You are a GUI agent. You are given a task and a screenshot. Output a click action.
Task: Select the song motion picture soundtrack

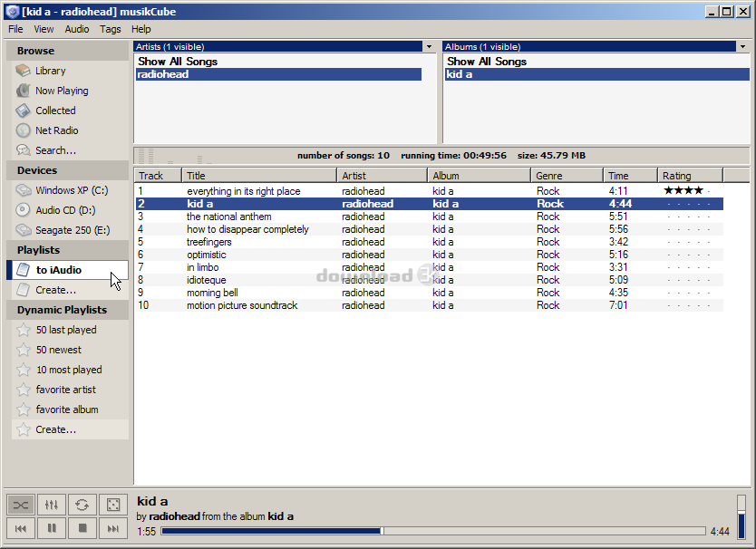429,305
